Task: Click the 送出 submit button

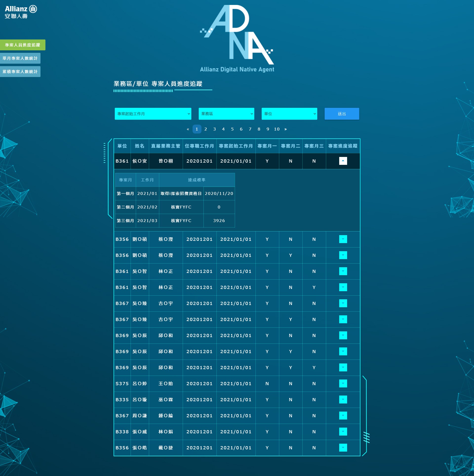Action: 342,114
